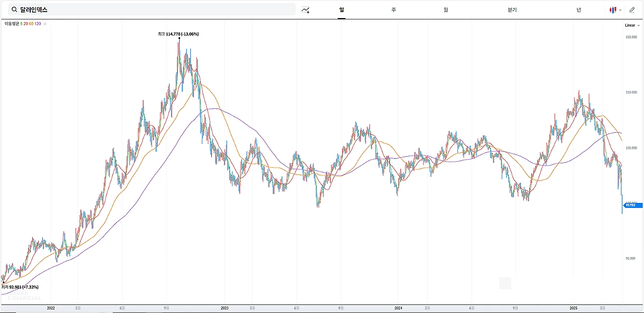
Task: Click the 2023 label on time axis
Action: pyautogui.click(x=224, y=307)
